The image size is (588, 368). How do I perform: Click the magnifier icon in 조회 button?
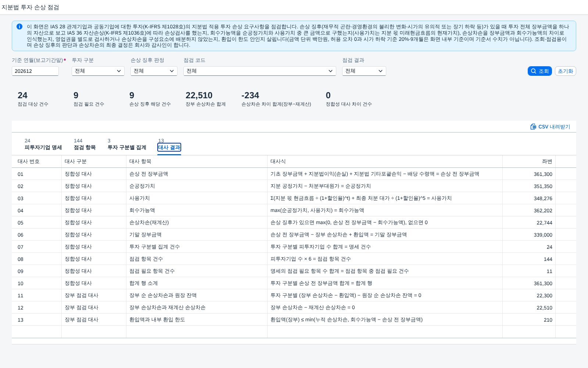pyautogui.click(x=534, y=71)
